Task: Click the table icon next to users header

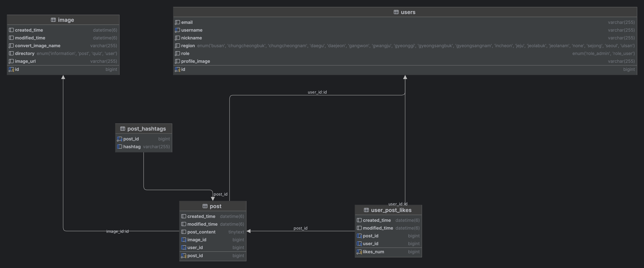Action: [x=396, y=12]
